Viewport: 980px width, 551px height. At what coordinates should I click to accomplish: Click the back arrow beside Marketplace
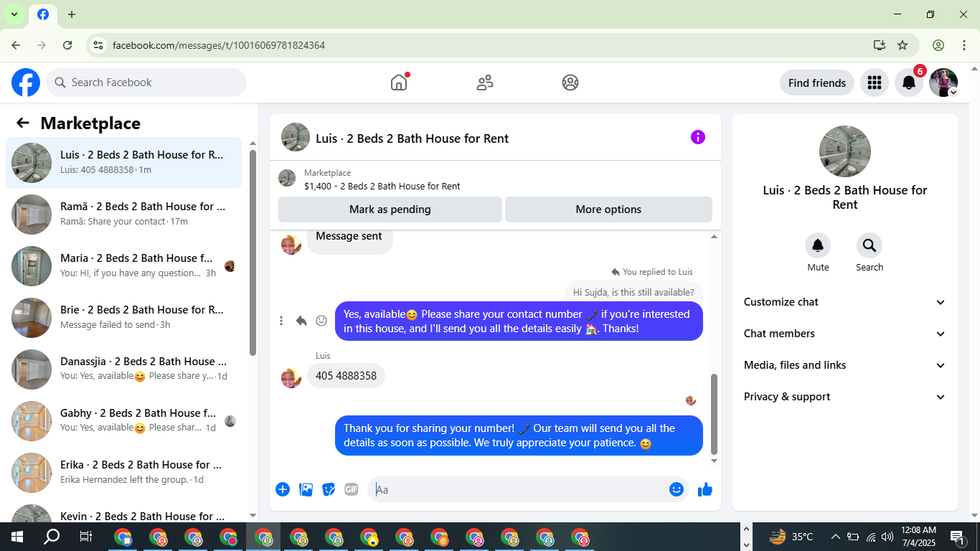(23, 123)
